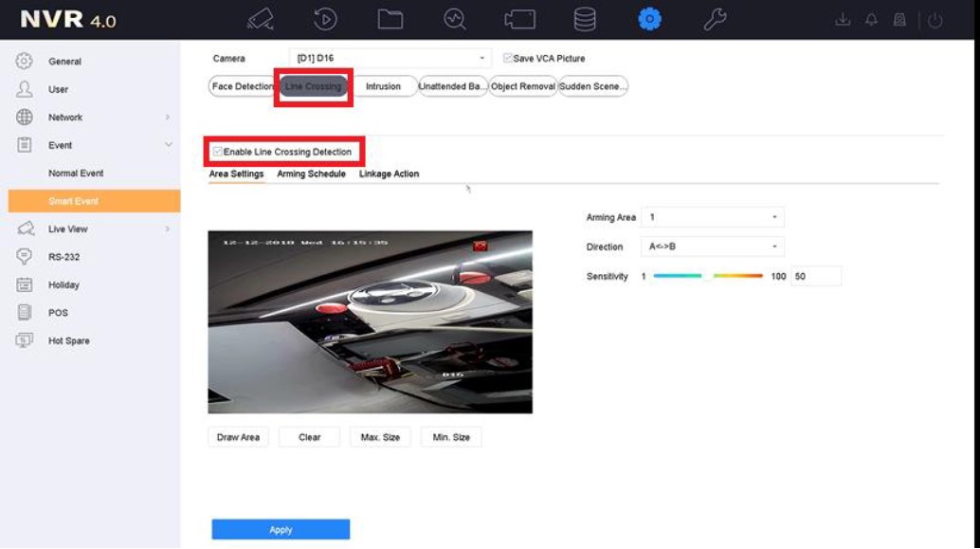Viewport: 980px width, 549px height.
Task: Open the Storage disk stack icon
Action: (584, 19)
